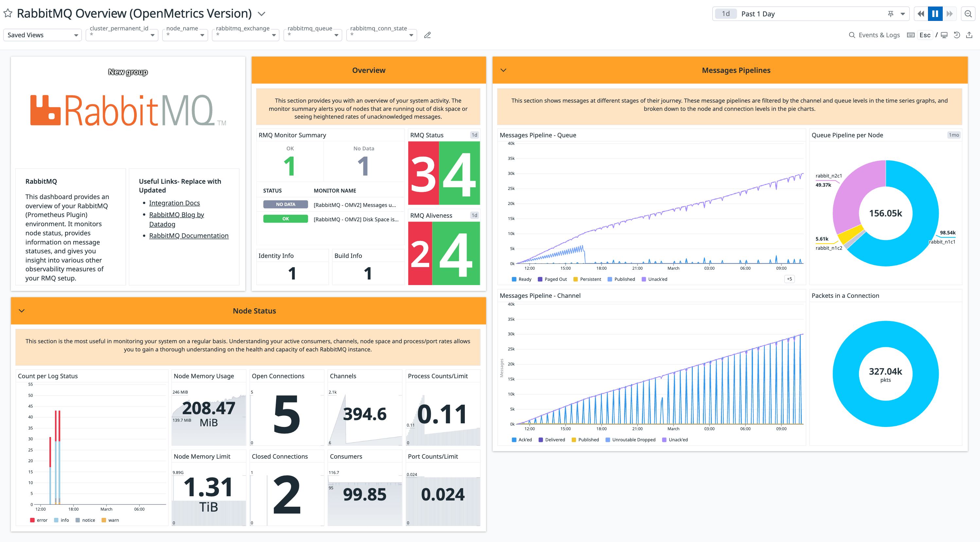
Task: Open the RabbitMQ Documentation link
Action: point(189,236)
